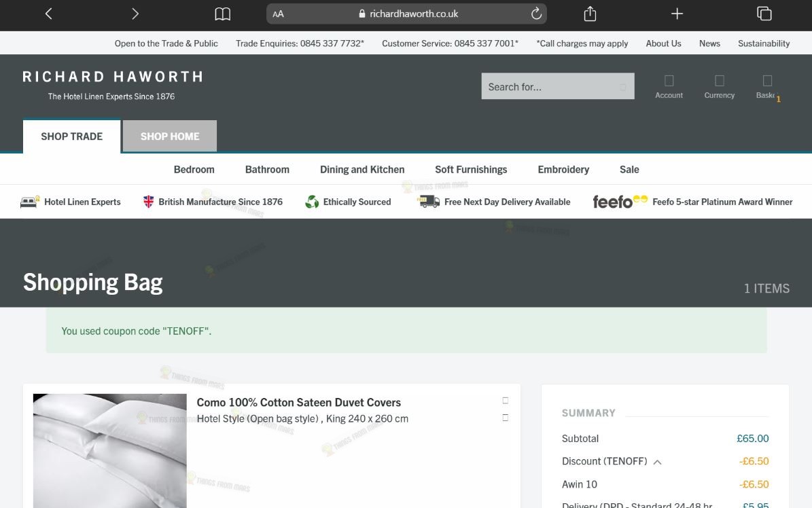
Task: Open Como 100% Cotton Sateen Duvet Covers link
Action: (x=299, y=402)
